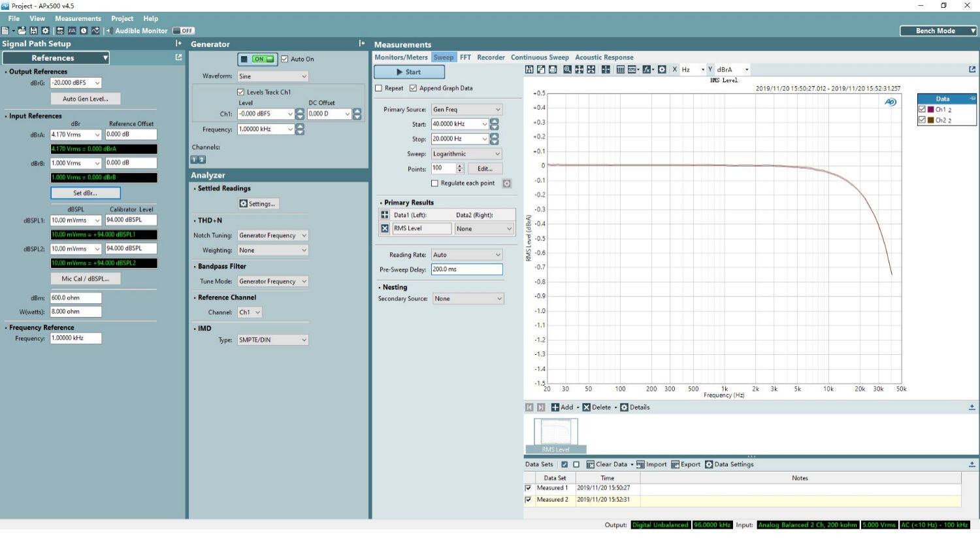This screenshot has width=980, height=545.
Task: Collapse the Generator panel
Action: pos(361,43)
